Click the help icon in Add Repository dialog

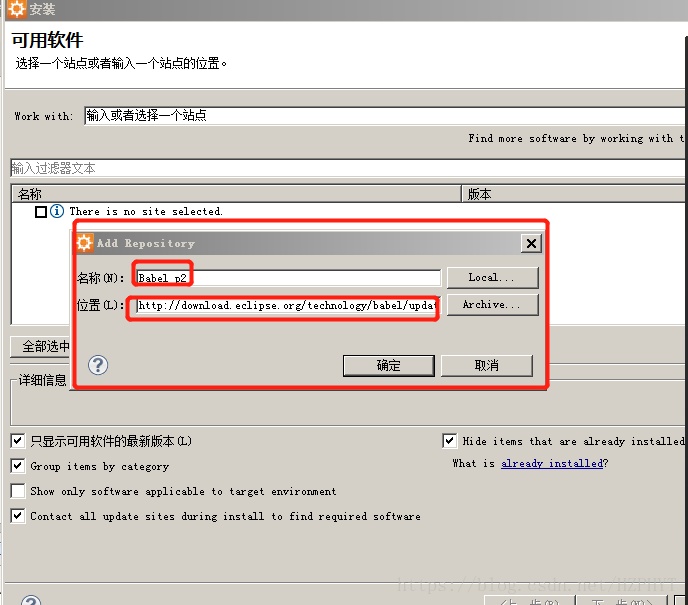pos(98,365)
